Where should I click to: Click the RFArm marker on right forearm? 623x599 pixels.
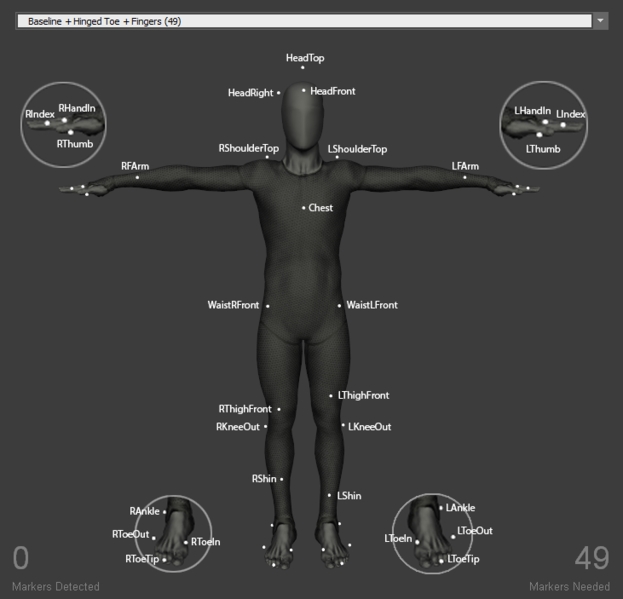(137, 177)
